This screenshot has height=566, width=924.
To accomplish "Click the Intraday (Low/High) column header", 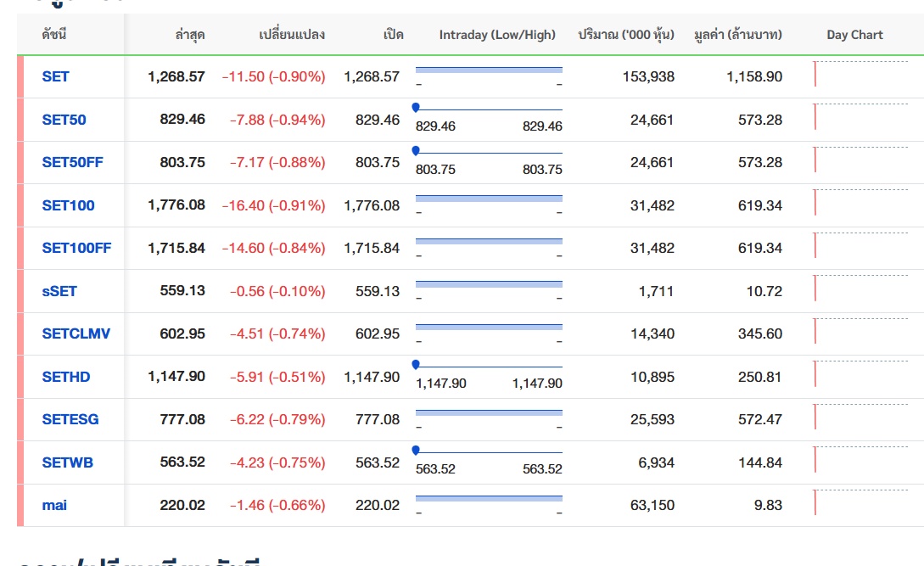I will click(497, 35).
